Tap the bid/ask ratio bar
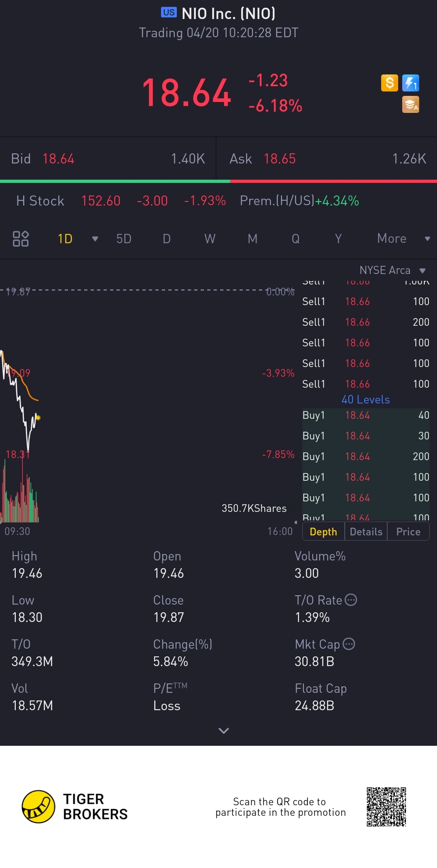 pos(218,181)
